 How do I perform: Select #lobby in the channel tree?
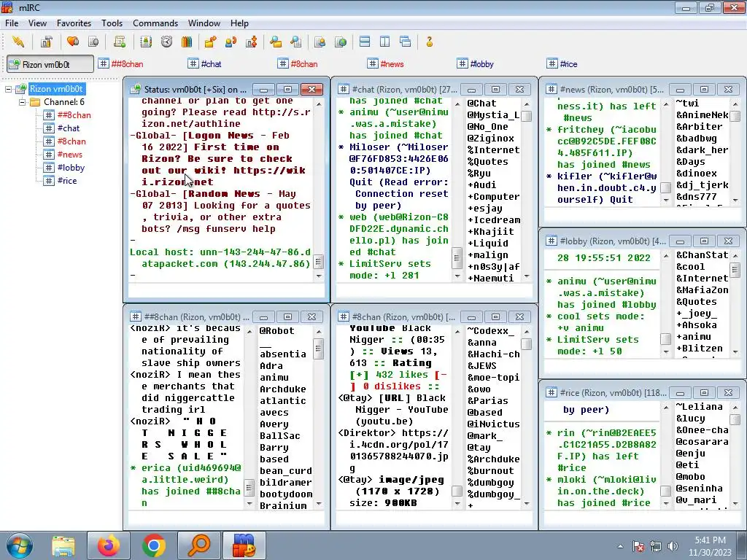pyautogui.click(x=71, y=168)
